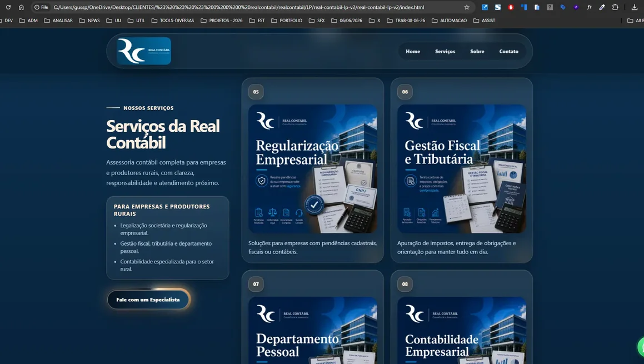The height and width of the screenshot is (364, 644).
Task: Bookmark this page with the star icon
Action: (x=467, y=7)
